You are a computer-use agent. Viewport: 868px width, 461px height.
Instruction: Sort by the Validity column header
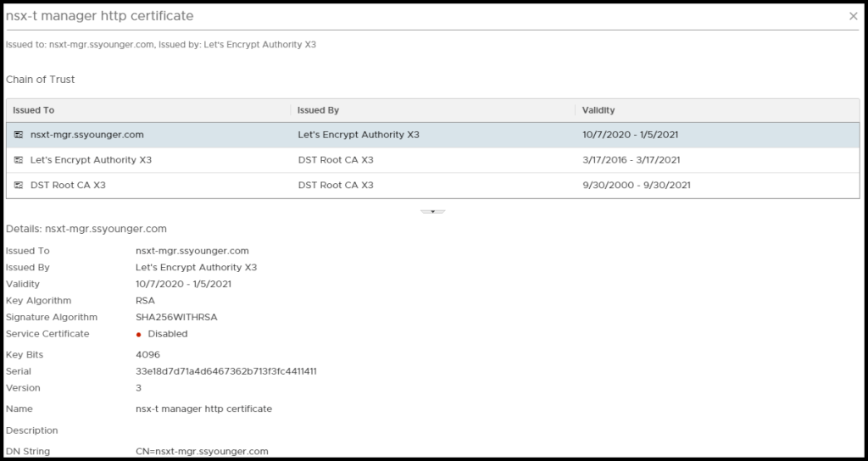click(x=598, y=110)
